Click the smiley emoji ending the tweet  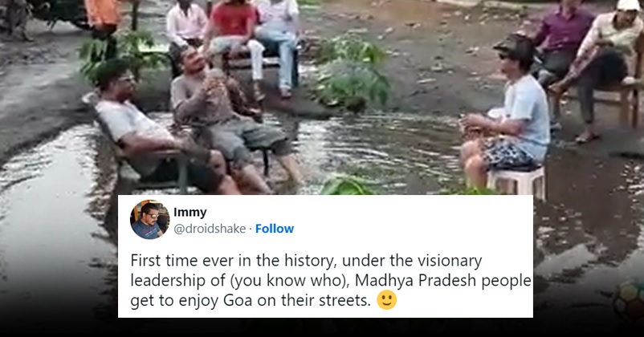pos(386,300)
